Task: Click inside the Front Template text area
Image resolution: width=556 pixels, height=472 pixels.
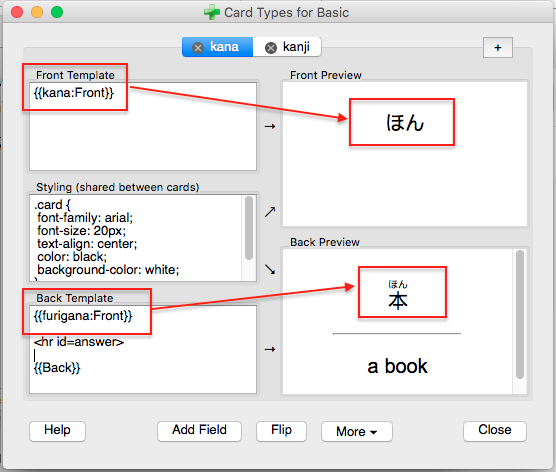Action: pyautogui.click(x=143, y=127)
